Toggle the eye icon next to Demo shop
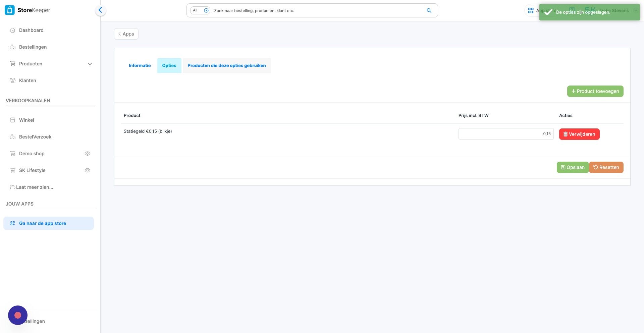This screenshot has height=333, width=644. pyautogui.click(x=88, y=154)
